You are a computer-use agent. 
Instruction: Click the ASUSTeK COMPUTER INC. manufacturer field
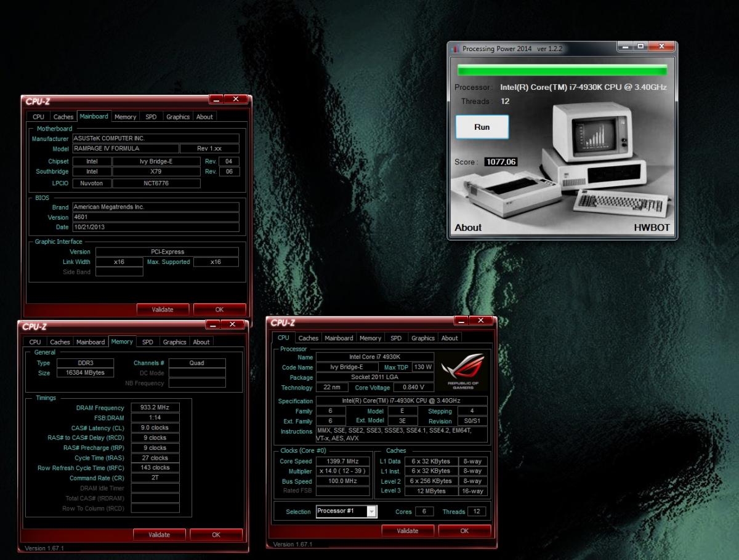tap(156, 138)
